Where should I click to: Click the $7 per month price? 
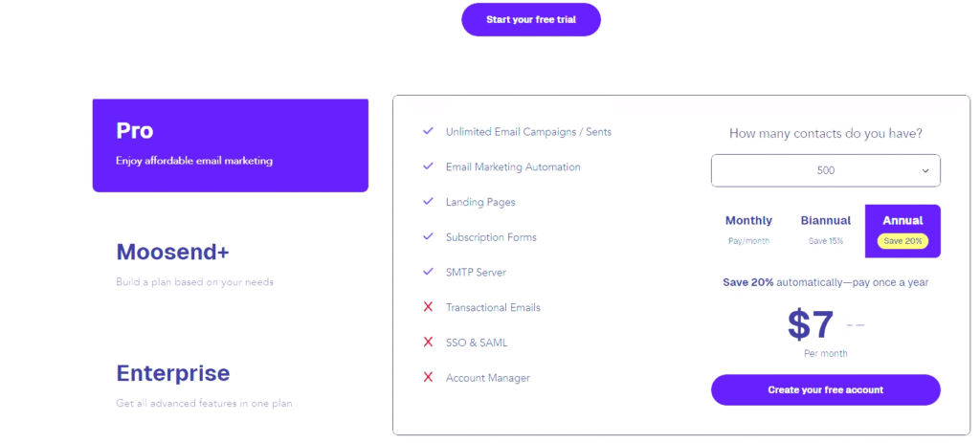(812, 325)
